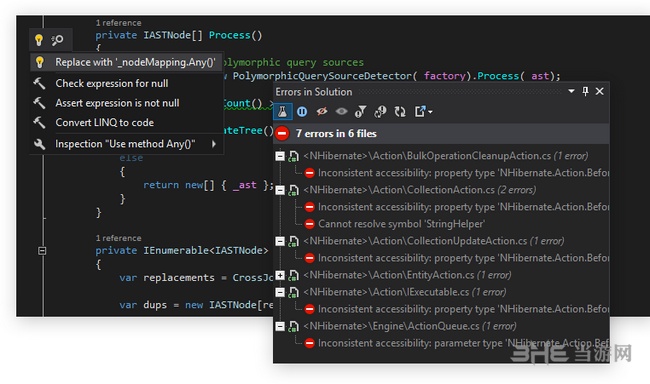
Task: Select BulkOperationCleanupAction.cs file entry
Action: pos(446,156)
